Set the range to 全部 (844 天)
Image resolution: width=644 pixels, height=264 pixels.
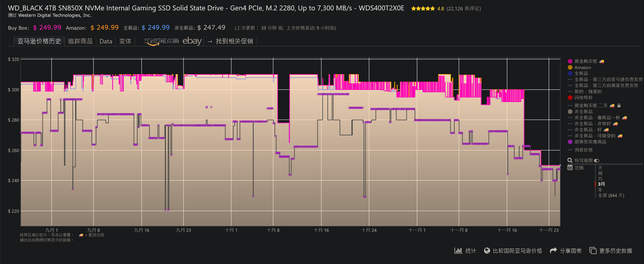click(x=611, y=196)
